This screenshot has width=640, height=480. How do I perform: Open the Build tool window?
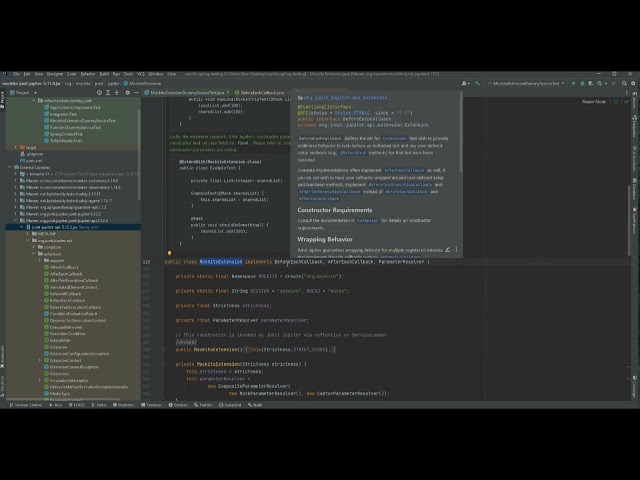click(255, 405)
